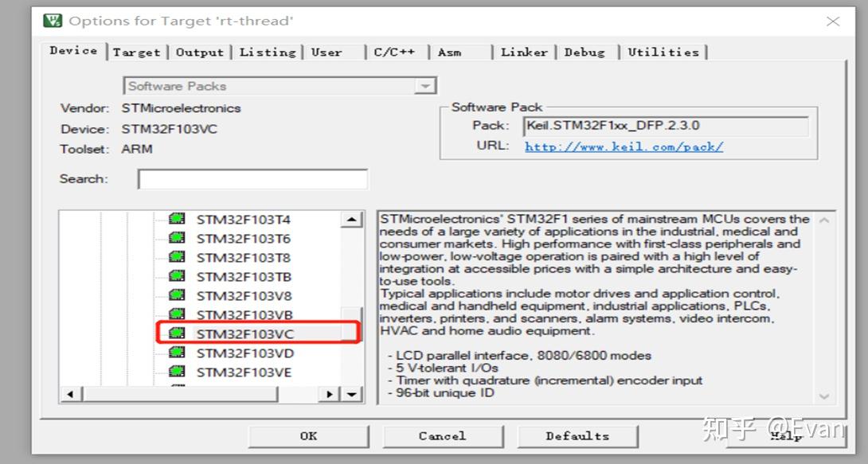Open the keil.com pack URL link
The height and width of the screenshot is (464, 868).
pos(624,148)
